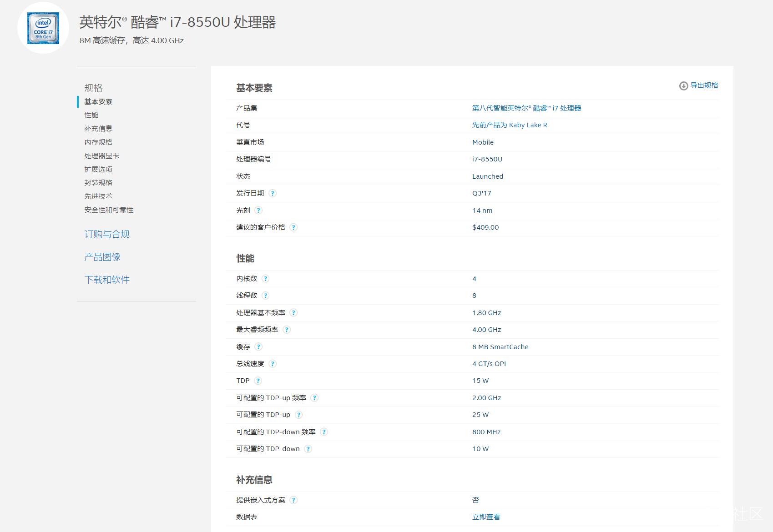Image resolution: width=773 pixels, height=532 pixels.
Task: Click the 4 GT/s OPI value
Action: [x=489, y=364]
